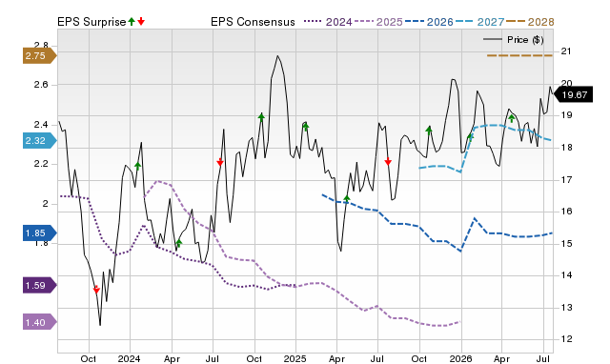Click the red surprise arrow at the Oct 2023 low
The height and width of the screenshot is (364, 610).
(96, 290)
